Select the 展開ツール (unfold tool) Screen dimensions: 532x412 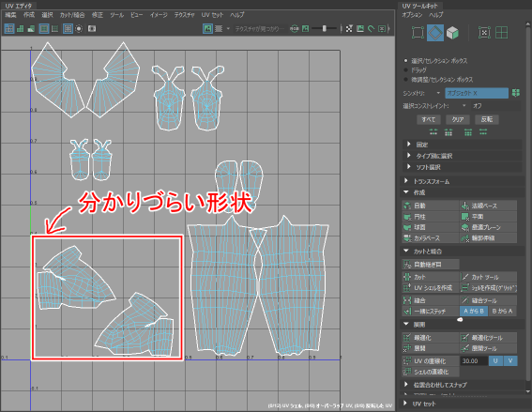pyautogui.click(x=488, y=348)
